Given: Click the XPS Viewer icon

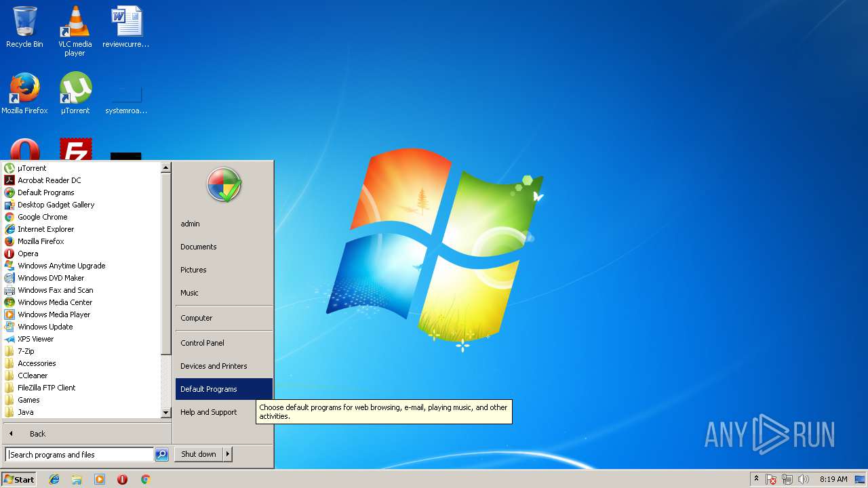Looking at the screenshot, I should [9, 339].
